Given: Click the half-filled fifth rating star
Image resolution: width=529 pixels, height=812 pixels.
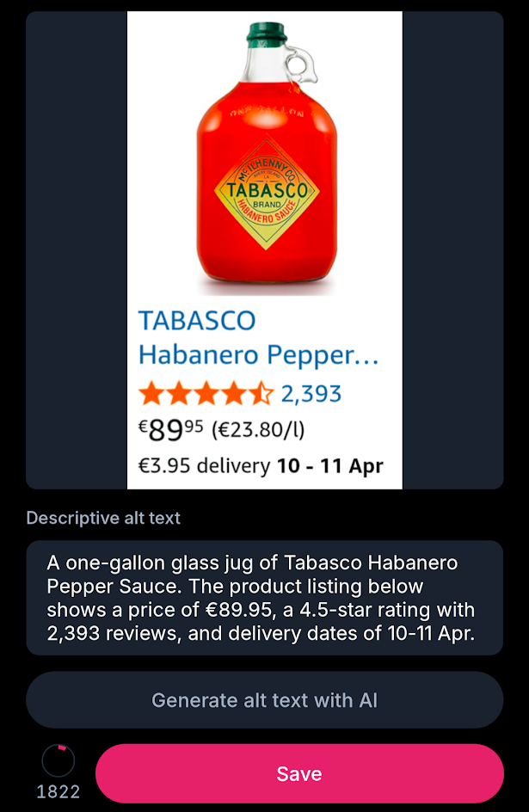Looking at the screenshot, I should 261,394.
